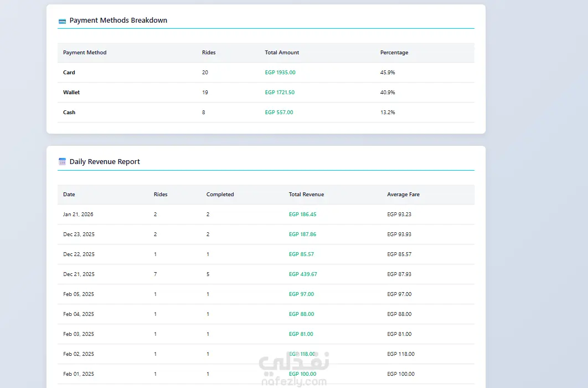This screenshot has width=588, height=388.
Task: Click the Daily Revenue Report heading
Action: (105, 162)
